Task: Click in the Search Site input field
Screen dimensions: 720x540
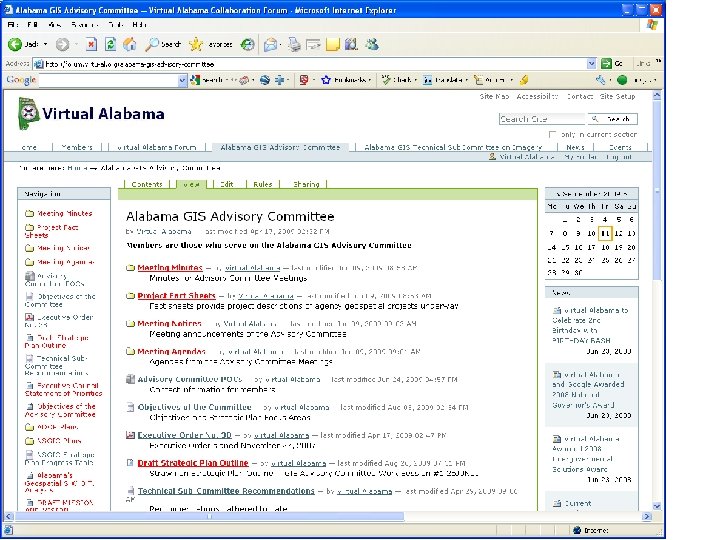Action: [542, 119]
